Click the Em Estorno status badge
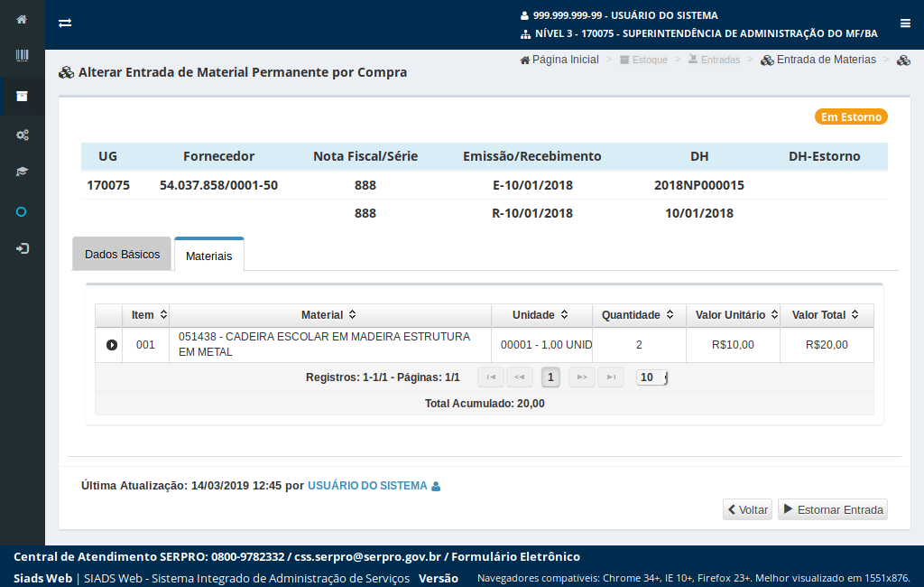 click(851, 116)
